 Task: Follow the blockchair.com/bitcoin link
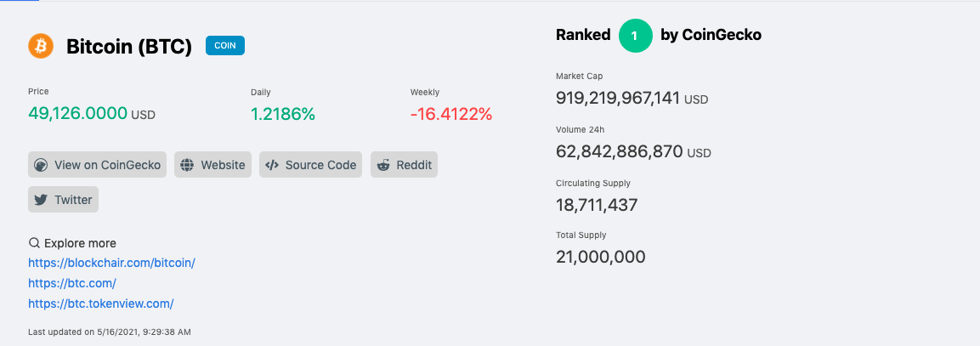pyautogui.click(x=112, y=263)
